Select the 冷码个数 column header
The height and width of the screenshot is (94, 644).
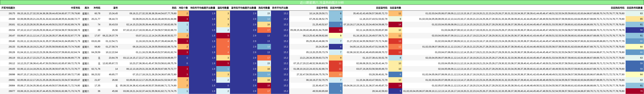point(183,8)
